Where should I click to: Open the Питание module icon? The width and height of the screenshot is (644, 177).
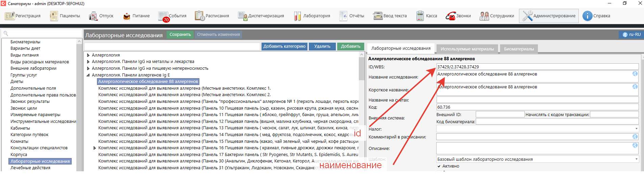[x=127, y=16]
